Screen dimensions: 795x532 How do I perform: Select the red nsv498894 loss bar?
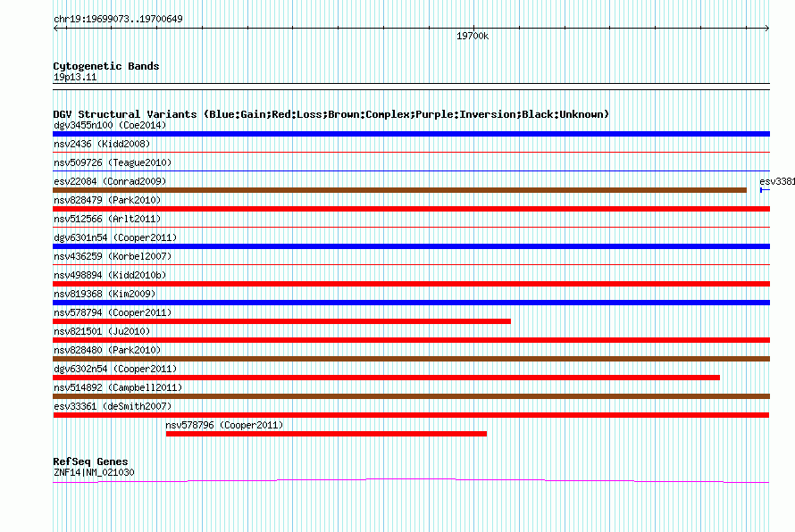click(x=411, y=284)
